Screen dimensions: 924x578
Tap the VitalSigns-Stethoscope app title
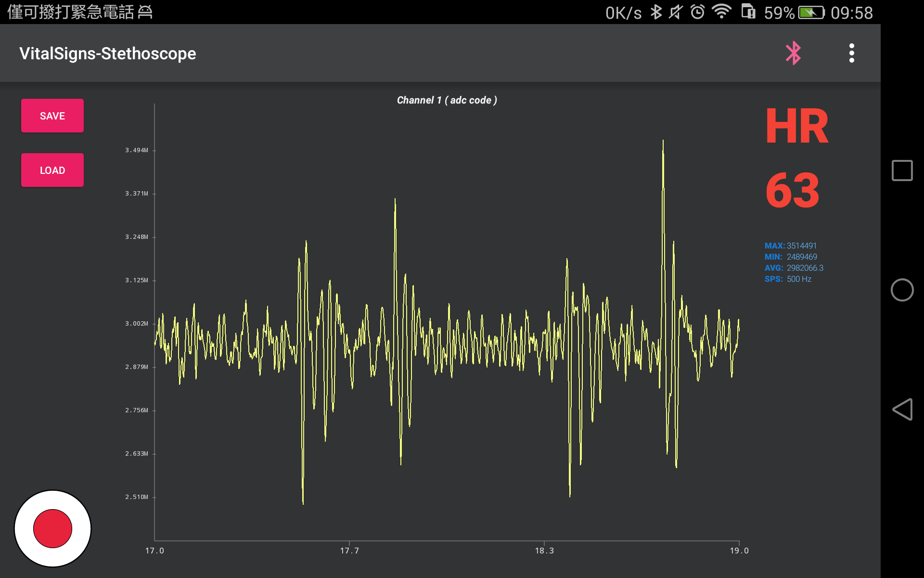pos(108,53)
